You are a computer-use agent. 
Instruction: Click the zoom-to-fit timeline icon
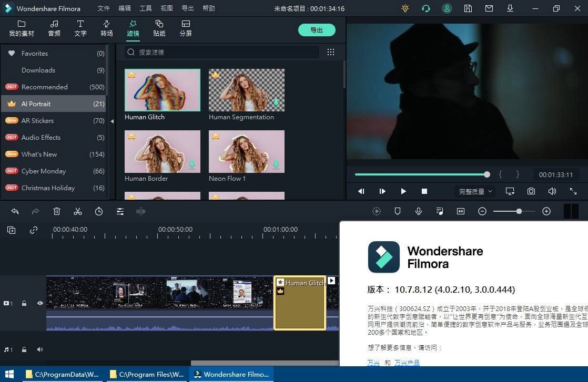click(460, 211)
